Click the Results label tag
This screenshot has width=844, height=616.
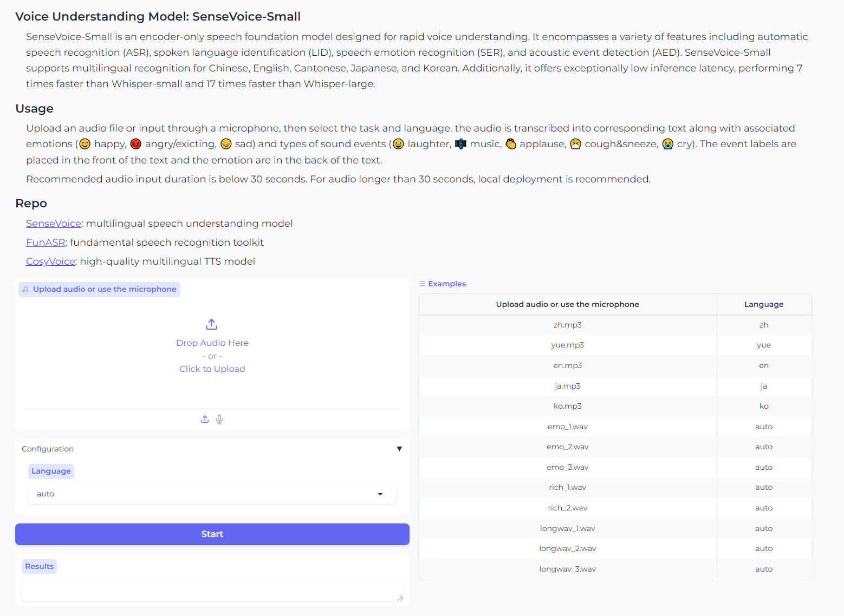pyautogui.click(x=40, y=567)
